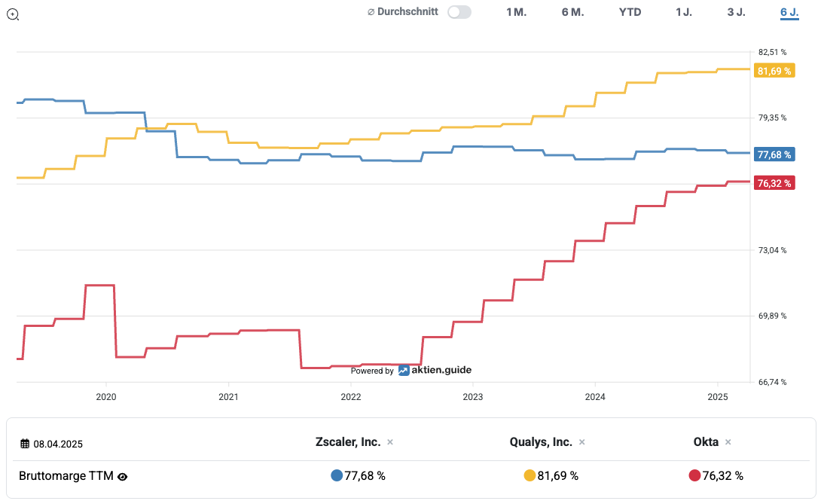Select the 1 M. time range
824x504 pixels.
pyautogui.click(x=516, y=12)
